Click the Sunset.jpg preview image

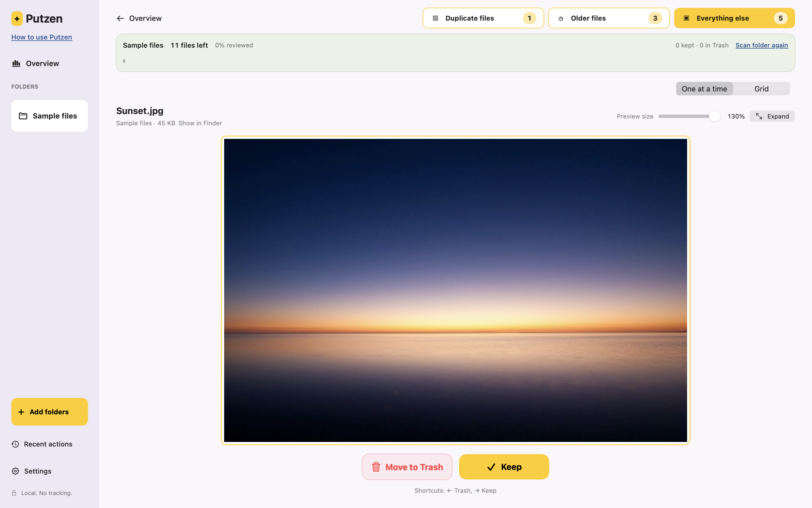tap(455, 290)
